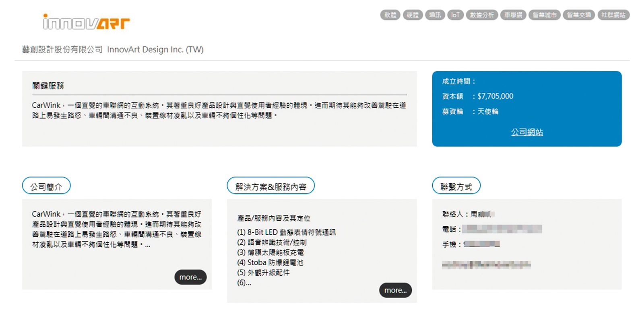The height and width of the screenshot is (328, 644).
Task: Click the 關鍵服務 heading
Action: pyautogui.click(x=48, y=86)
